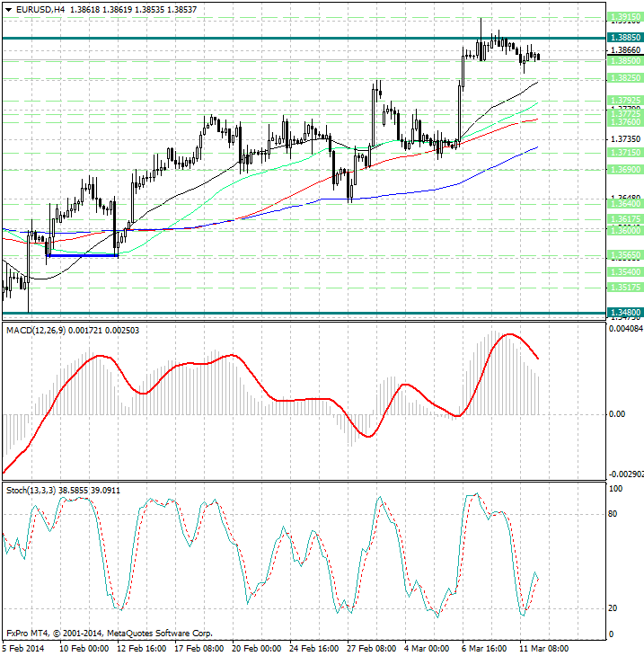Click the 20 Feb 00:00 time label
Screen dimensions: 644x656
(x=256, y=649)
